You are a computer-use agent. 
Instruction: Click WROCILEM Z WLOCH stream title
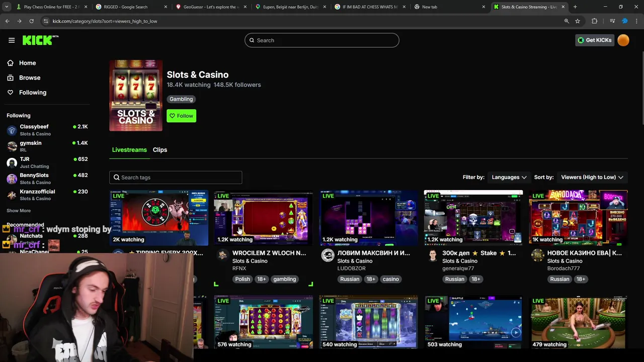269,253
